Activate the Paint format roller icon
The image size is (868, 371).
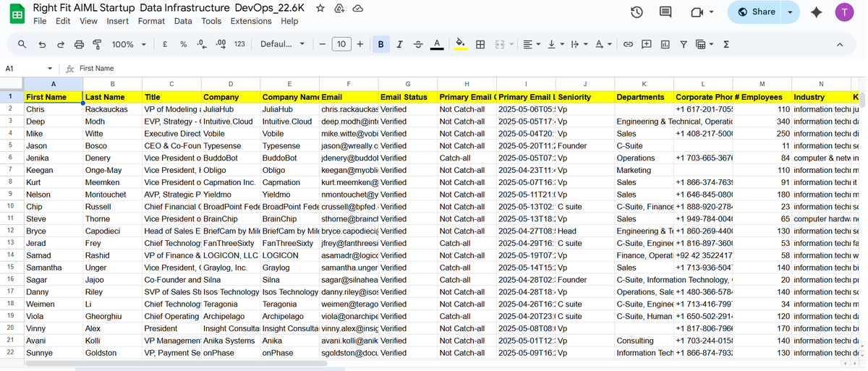tap(97, 44)
